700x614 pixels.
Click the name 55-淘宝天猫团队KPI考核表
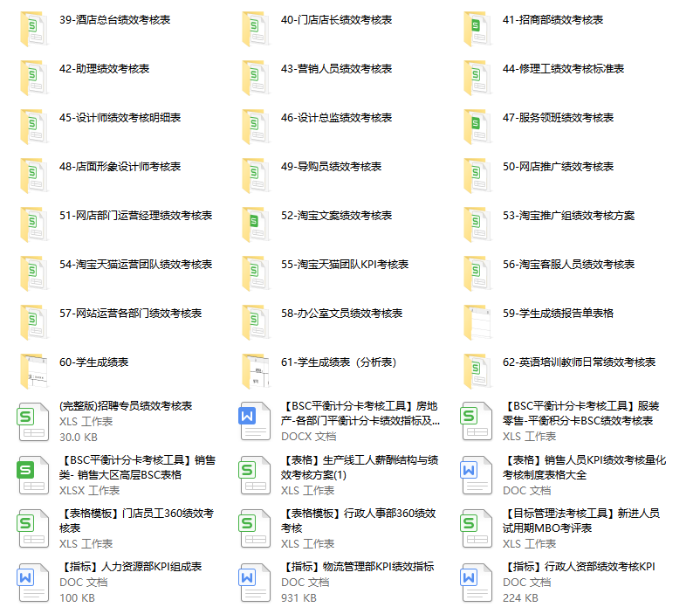(x=345, y=265)
